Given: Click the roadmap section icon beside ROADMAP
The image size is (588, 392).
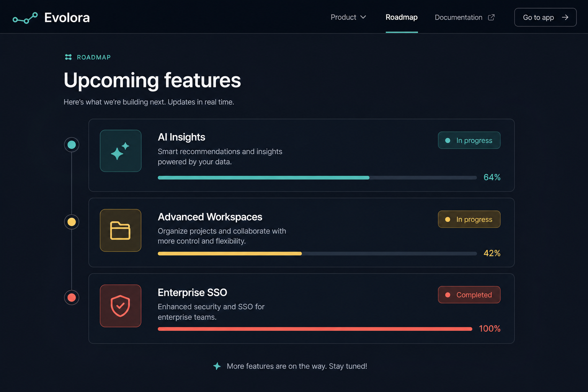Looking at the screenshot, I should coord(68,57).
